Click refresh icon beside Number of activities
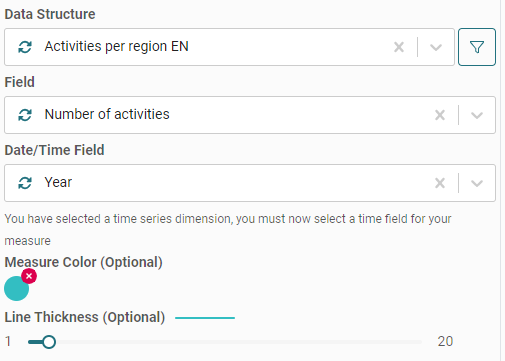Image resolution: width=505 pixels, height=361 pixels. [25, 115]
